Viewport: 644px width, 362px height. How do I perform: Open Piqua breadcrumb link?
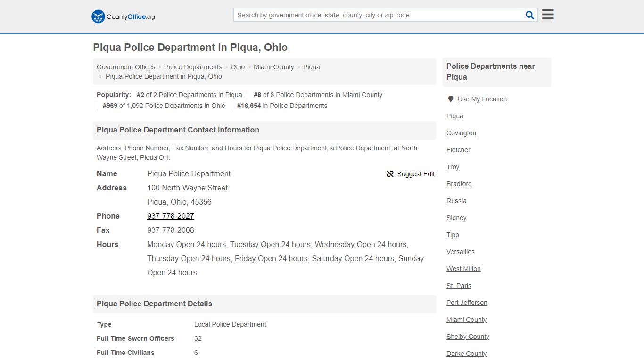pos(312,67)
